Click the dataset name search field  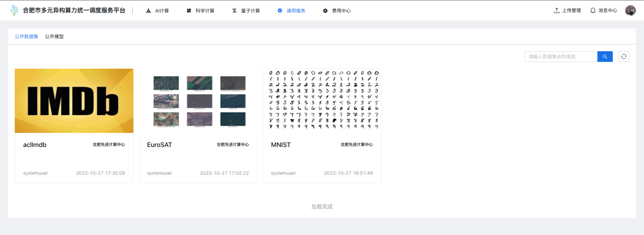(561, 57)
